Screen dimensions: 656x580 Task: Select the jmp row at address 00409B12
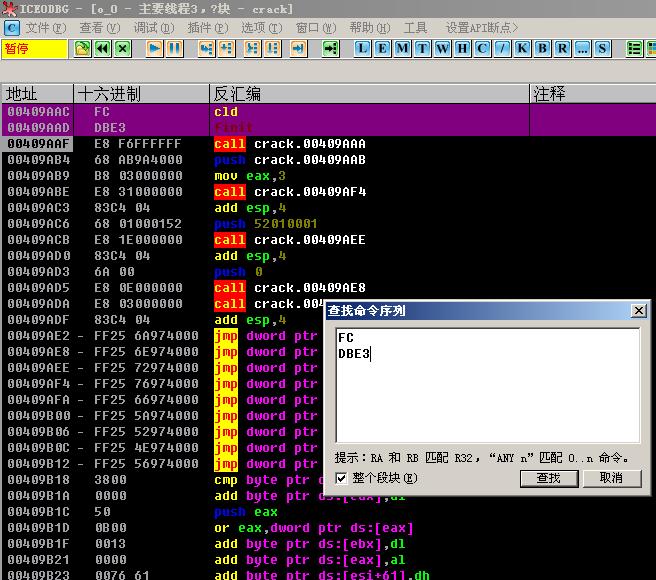pyautogui.click(x=163, y=464)
